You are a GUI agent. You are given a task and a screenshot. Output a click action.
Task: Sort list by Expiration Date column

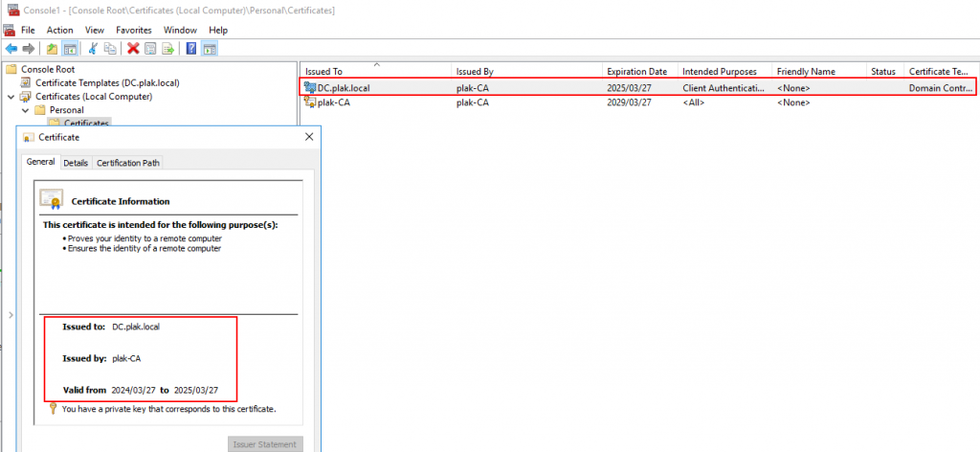tap(636, 72)
